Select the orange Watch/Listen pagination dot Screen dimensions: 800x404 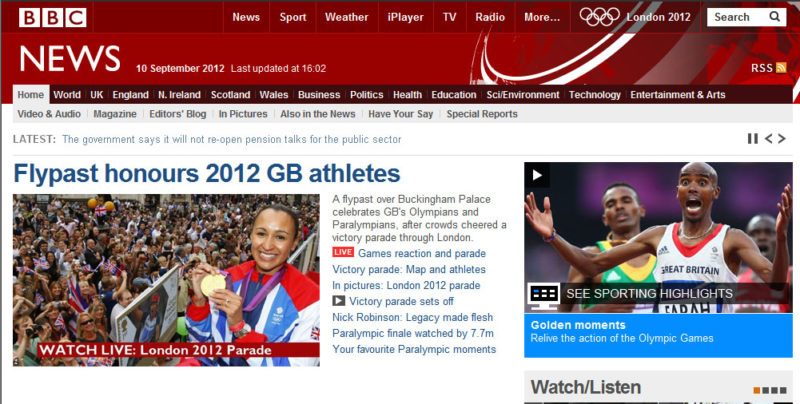[757, 391]
